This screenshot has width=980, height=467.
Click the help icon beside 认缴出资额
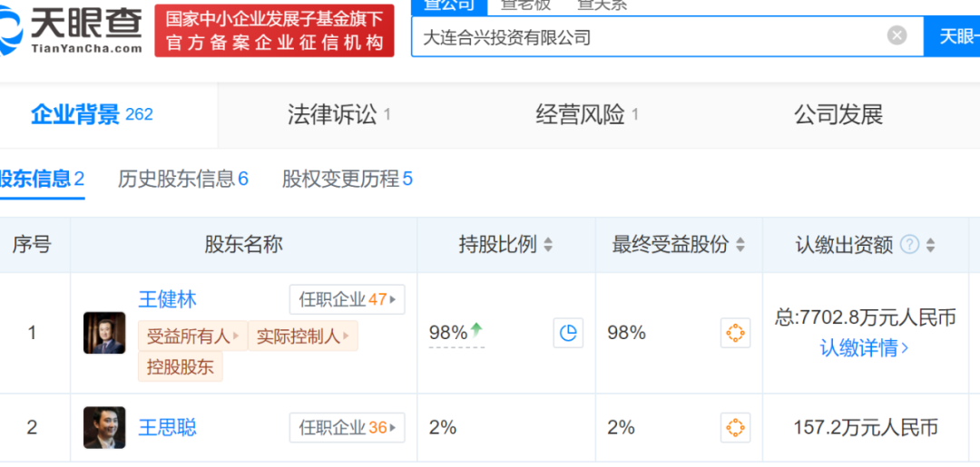coord(909,245)
